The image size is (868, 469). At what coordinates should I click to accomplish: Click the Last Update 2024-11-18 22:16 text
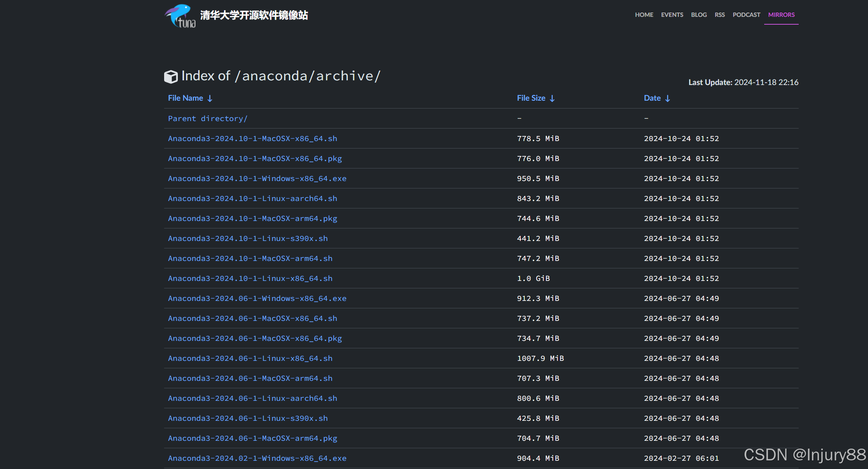pos(743,82)
